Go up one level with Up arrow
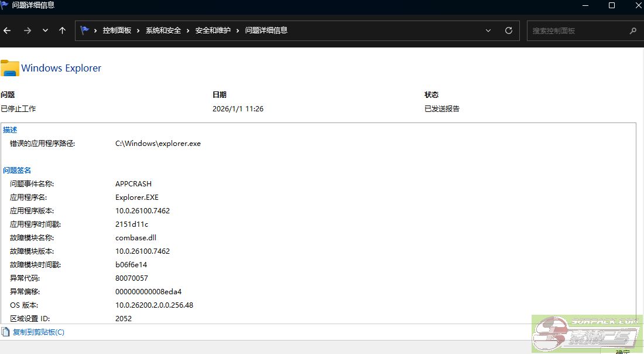This screenshot has width=644, height=354. (x=62, y=30)
